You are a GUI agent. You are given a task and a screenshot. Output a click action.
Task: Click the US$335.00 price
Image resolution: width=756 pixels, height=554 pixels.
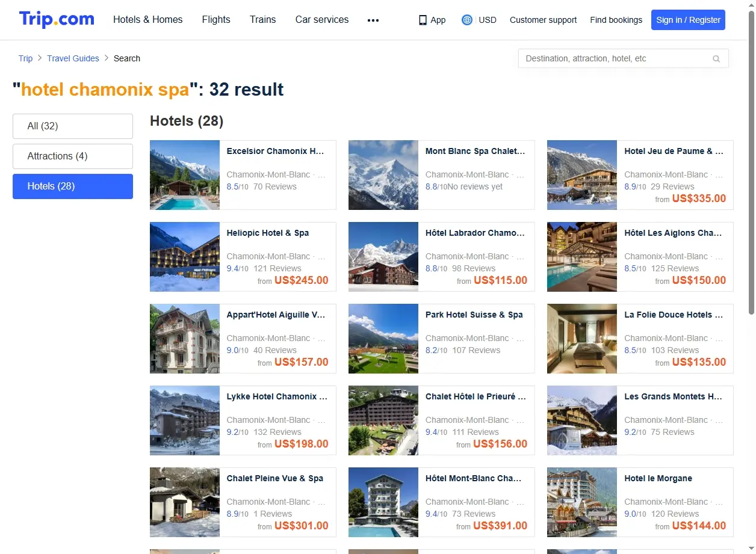pyautogui.click(x=699, y=199)
